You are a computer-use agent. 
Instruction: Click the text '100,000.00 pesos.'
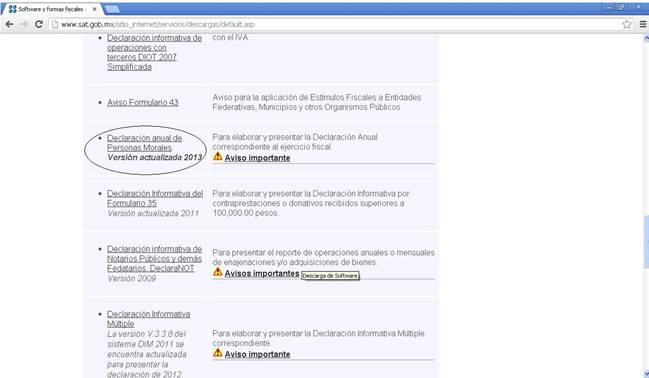(x=245, y=213)
